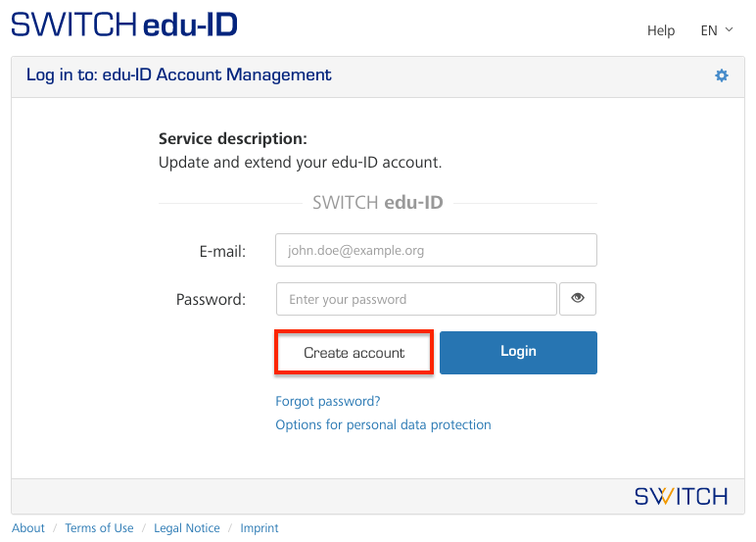The height and width of the screenshot is (542, 756).
Task: Click the Service description heading
Action: pos(233,139)
